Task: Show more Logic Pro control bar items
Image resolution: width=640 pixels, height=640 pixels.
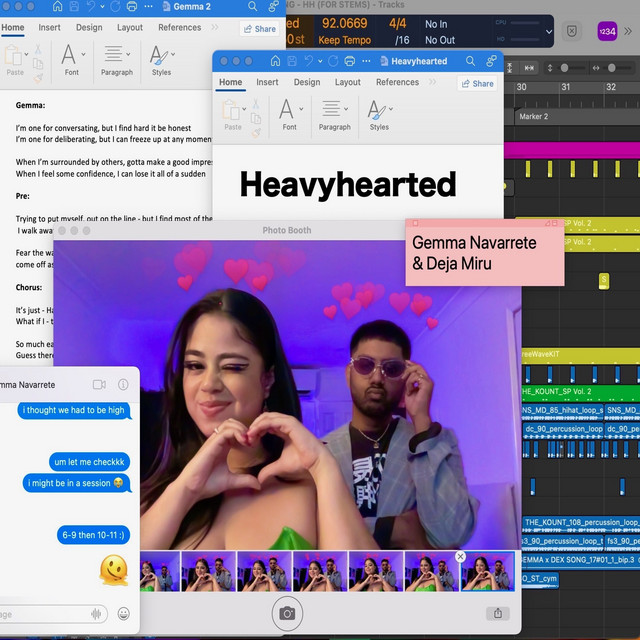Action: click(628, 31)
